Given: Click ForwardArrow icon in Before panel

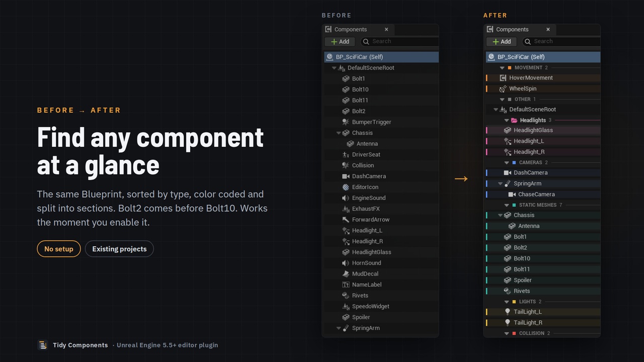Looking at the screenshot, I should pyautogui.click(x=346, y=220).
